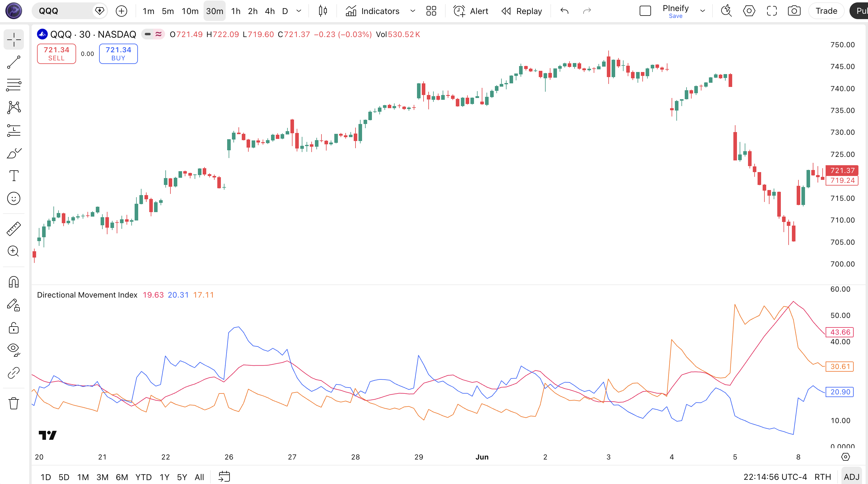Switch to daily D timeframe

click(x=285, y=11)
